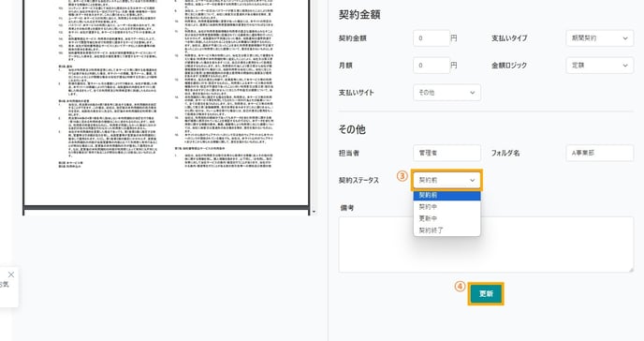The height and width of the screenshot is (341, 644).
Task: Click inside the 備考 text area
Action: click(x=486, y=245)
